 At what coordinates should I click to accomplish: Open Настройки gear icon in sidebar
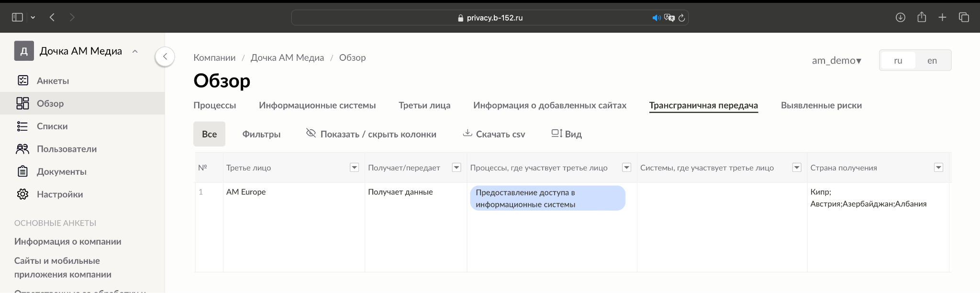[22, 194]
